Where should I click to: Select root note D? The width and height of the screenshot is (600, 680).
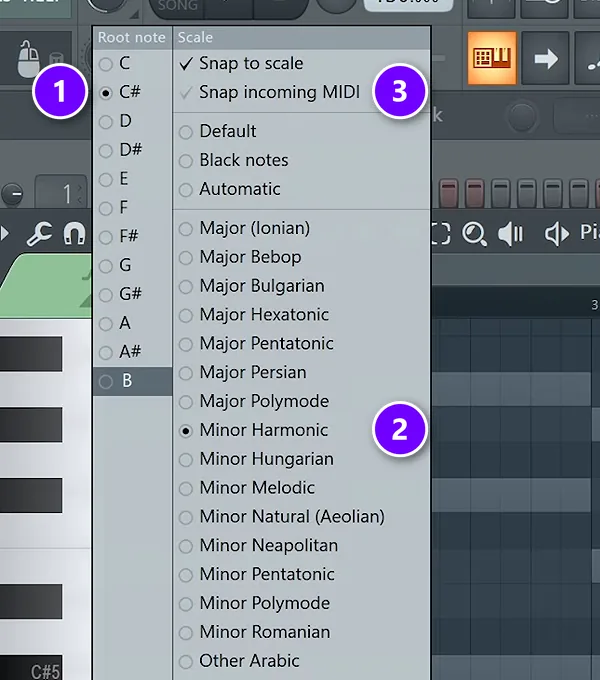pyautogui.click(x=132, y=121)
